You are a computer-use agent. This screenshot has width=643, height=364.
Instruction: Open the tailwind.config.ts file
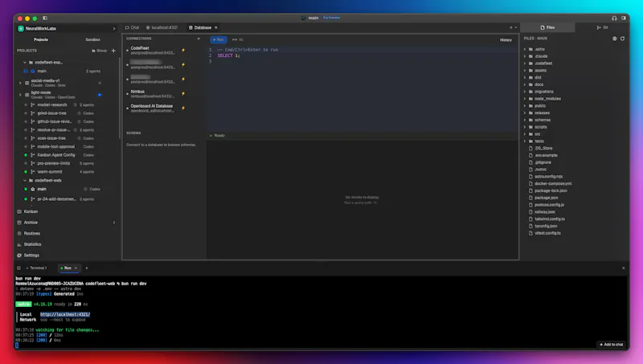(x=550, y=219)
